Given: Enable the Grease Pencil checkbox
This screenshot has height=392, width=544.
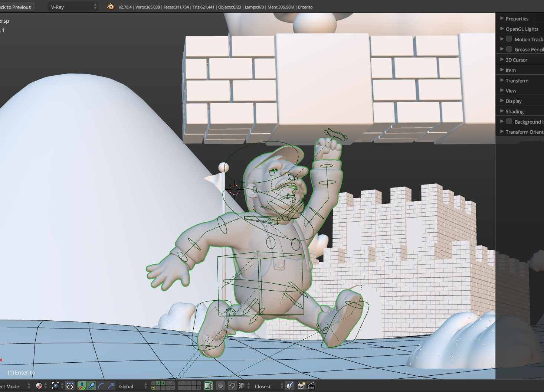Looking at the screenshot, I should point(509,49).
